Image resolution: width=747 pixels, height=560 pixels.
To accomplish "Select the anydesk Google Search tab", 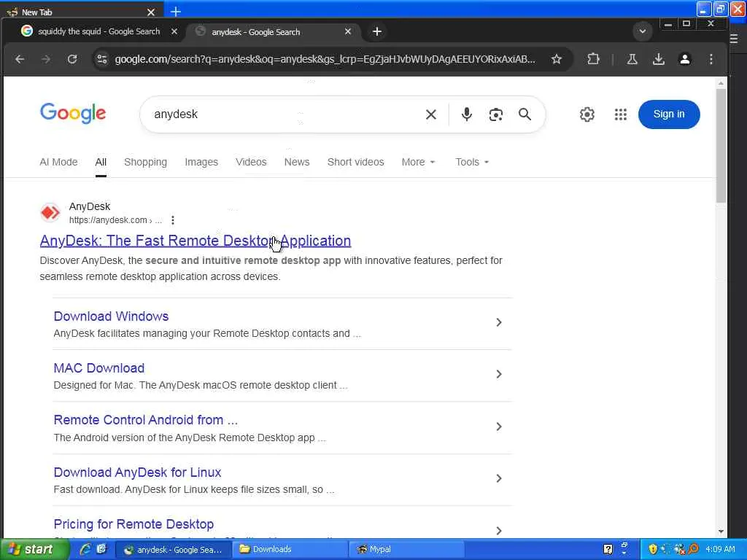I will 271,32.
